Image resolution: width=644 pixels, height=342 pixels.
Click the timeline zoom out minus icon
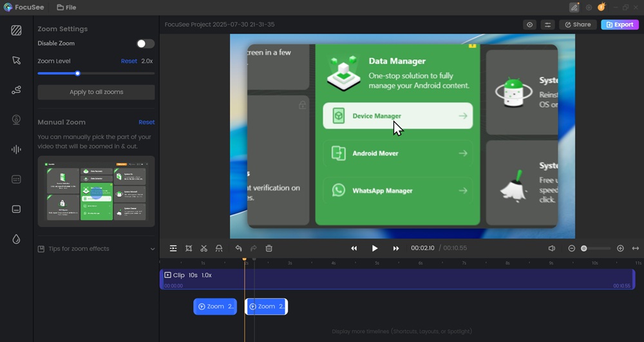tap(572, 249)
